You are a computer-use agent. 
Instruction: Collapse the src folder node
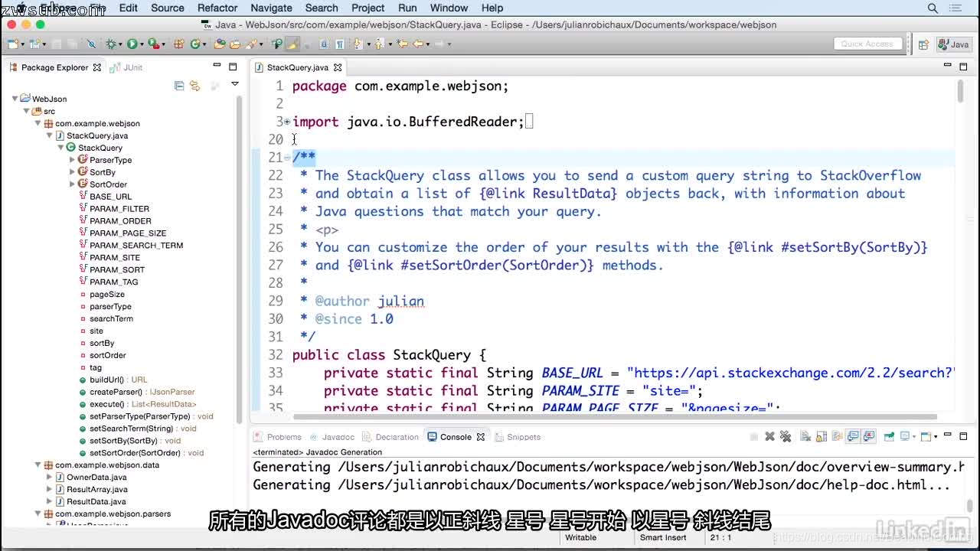[26, 111]
